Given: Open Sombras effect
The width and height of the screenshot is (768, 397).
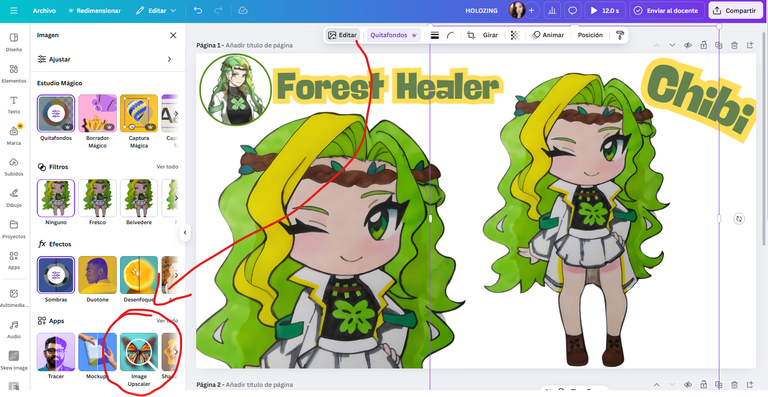Looking at the screenshot, I should 56,275.
